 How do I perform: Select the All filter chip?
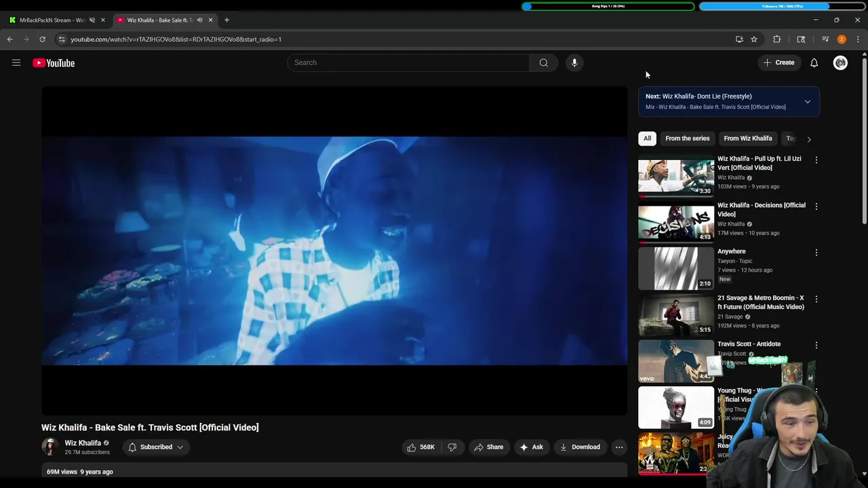pos(648,138)
